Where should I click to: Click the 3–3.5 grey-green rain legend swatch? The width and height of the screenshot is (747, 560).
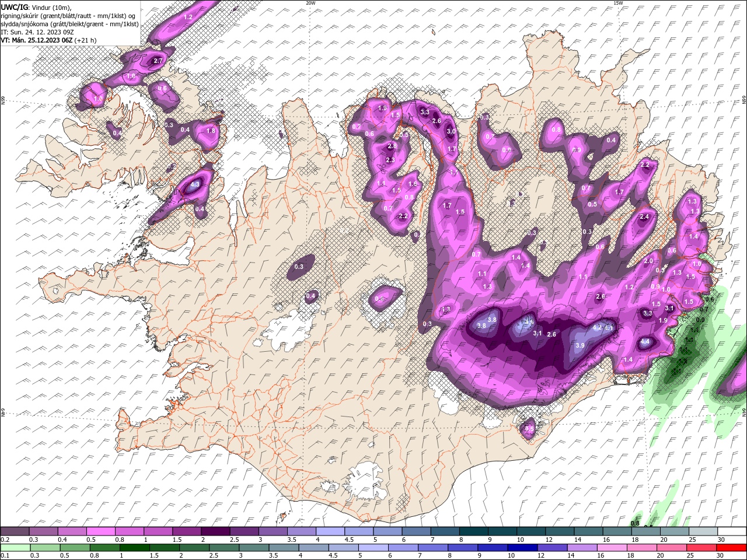[x=255, y=548]
